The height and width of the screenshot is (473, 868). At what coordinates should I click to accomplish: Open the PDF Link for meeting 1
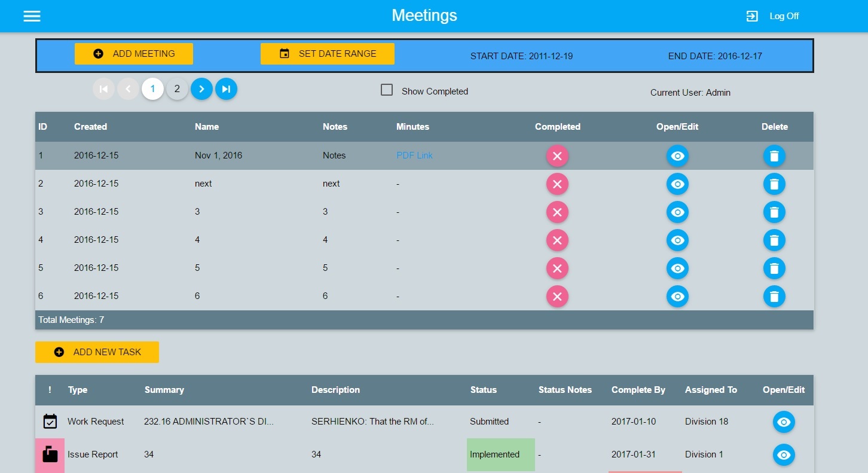click(414, 155)
